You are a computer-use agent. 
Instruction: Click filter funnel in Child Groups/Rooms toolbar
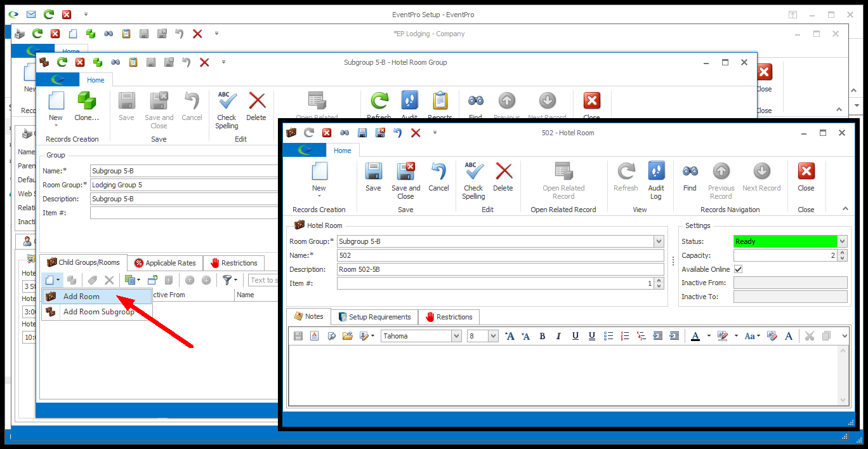(x=227, y=280)
